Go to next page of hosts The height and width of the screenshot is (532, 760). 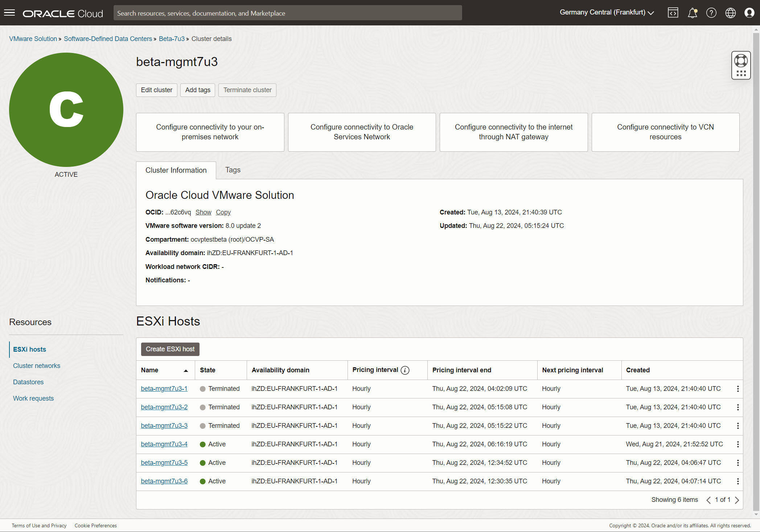(x=737, y=500)
